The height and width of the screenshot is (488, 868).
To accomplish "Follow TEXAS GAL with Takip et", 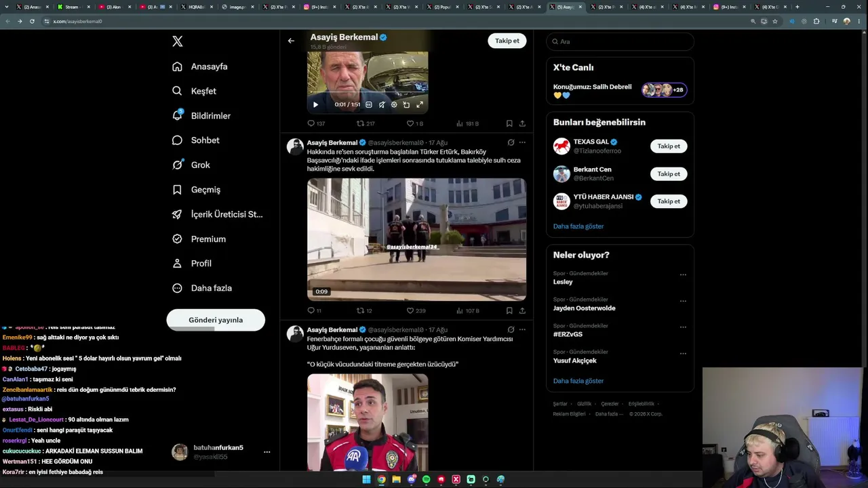I will coord(669,146).
